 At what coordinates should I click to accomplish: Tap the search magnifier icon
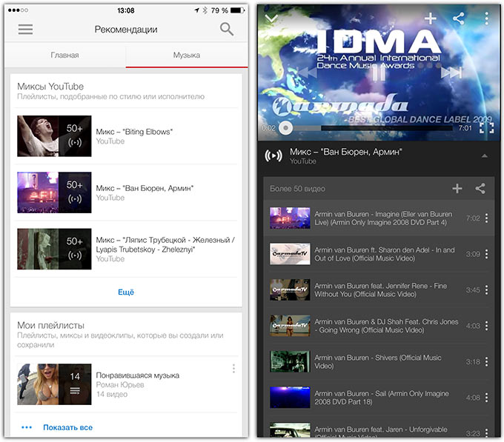[227, 29]
